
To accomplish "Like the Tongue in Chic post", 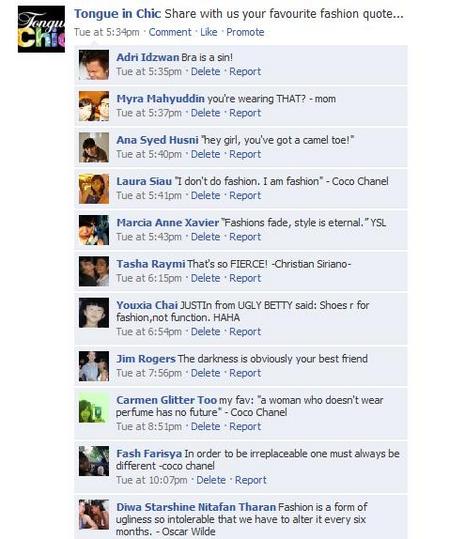I will 209,32.
